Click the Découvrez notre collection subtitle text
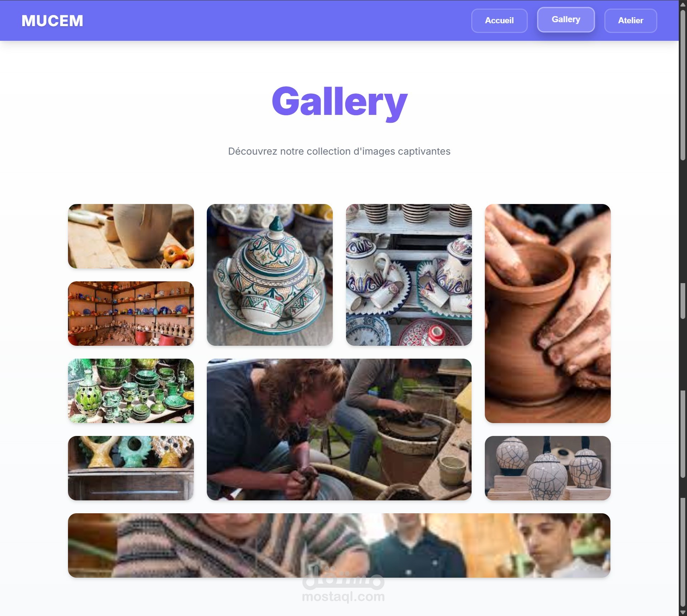687x616 pixels. (x=339, y=151)
